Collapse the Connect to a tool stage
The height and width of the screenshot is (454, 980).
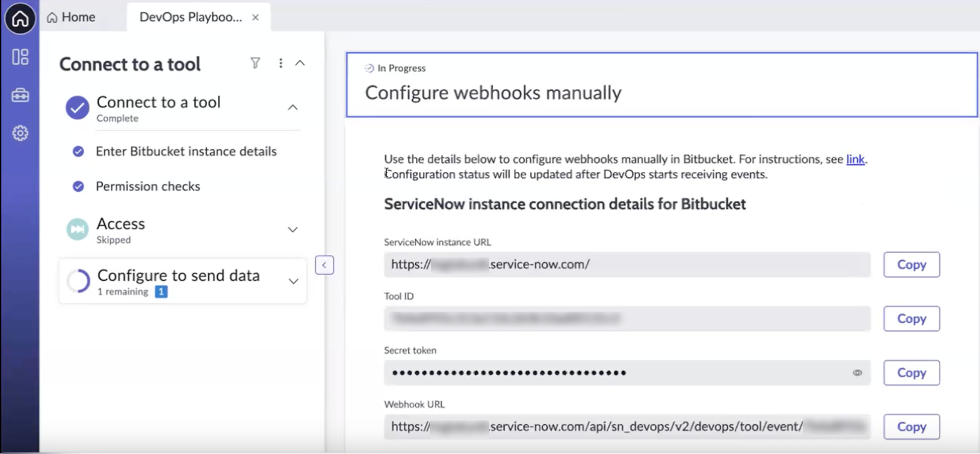(292, 107)
